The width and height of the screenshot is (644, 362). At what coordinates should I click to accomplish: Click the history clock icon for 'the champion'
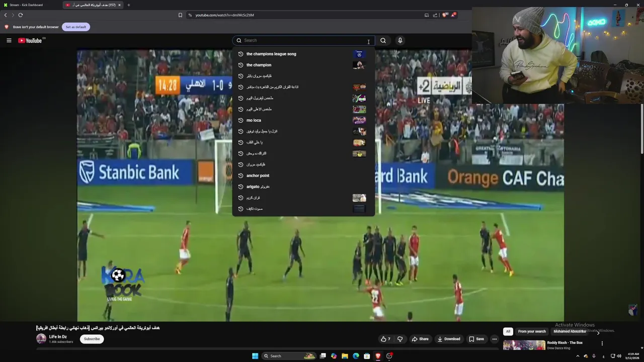pos(240,65)
